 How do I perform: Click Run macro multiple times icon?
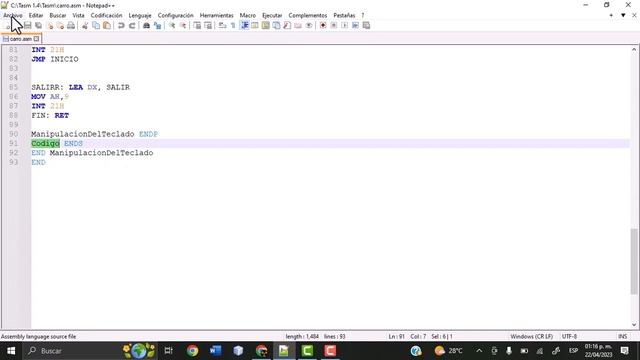[355, 25]
